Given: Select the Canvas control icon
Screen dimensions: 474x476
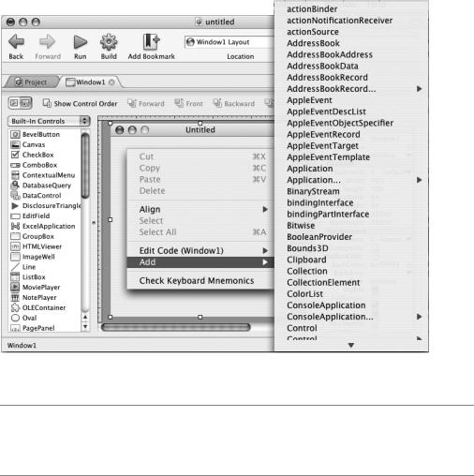Looking at the screenshot, I should click(15, 144).
